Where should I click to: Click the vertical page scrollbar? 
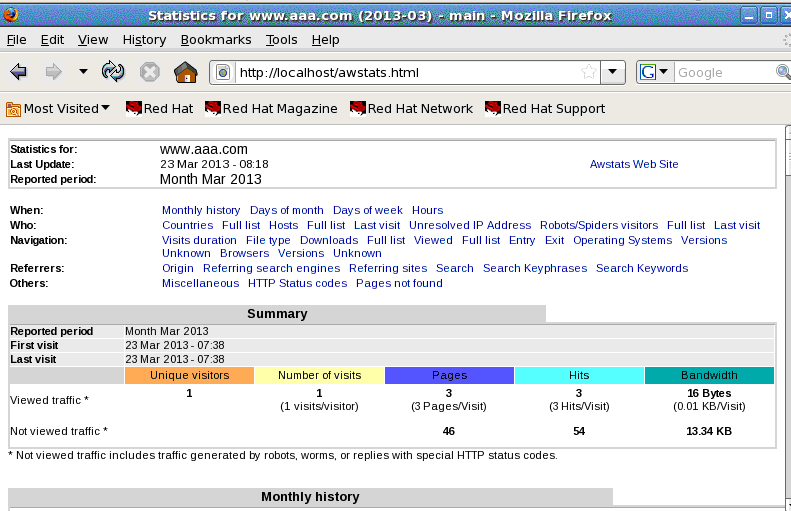click(x=788, y=318)
